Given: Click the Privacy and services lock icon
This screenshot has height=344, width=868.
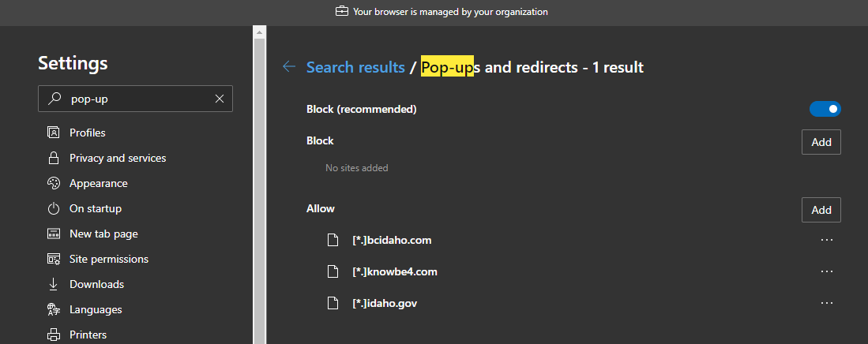Looking at the screenshot, I should coord(54,158).
